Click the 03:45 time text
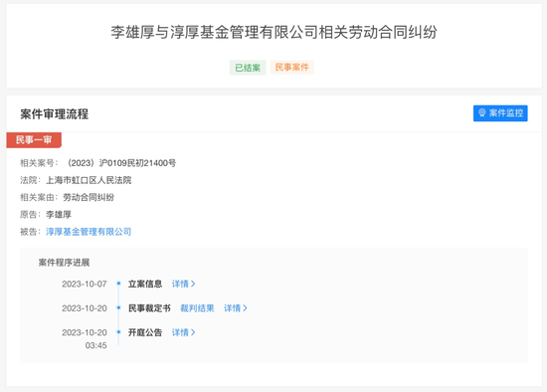 click(95, 345)
